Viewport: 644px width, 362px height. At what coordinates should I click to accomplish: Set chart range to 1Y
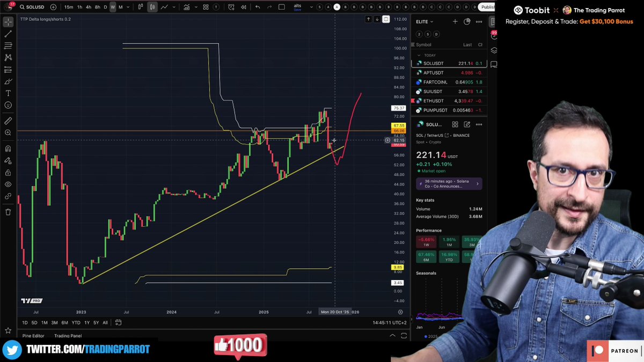(x=87, y=322)
